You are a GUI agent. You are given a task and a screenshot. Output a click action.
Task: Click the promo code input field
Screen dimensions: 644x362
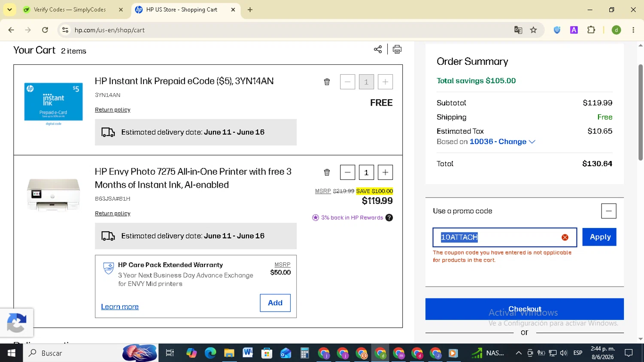[x=504, y=237]
